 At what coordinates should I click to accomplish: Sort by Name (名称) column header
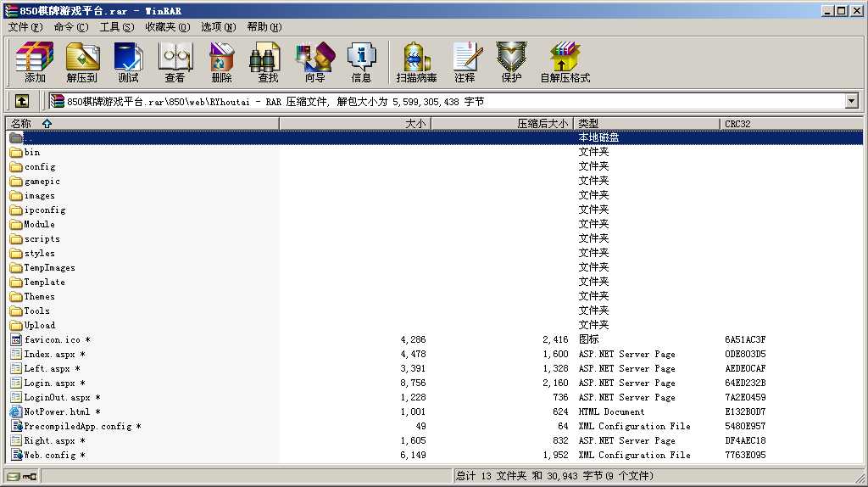[142, 124]
